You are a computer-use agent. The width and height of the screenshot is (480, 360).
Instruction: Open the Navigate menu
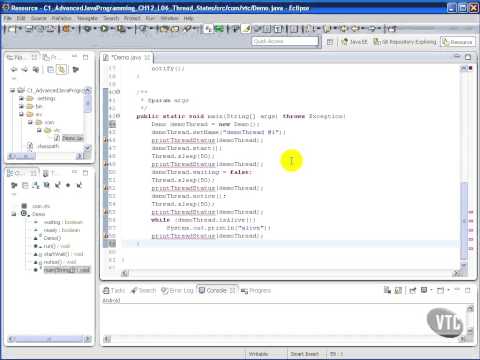(x=87, y=18)
